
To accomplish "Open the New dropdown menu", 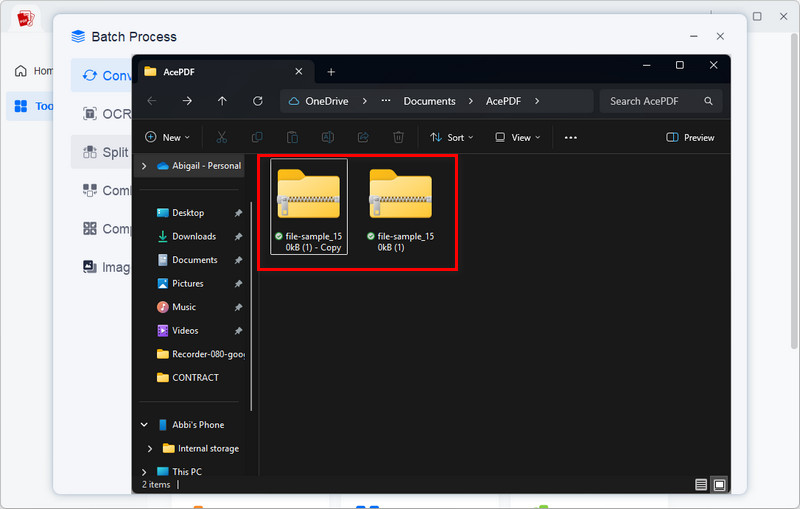I will coord(167,137).
